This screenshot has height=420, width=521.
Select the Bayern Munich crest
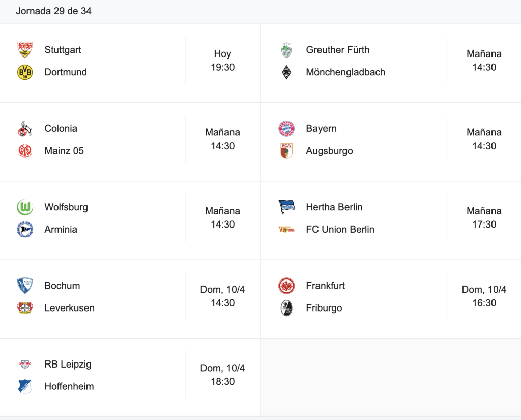click(x=286, y=128)
